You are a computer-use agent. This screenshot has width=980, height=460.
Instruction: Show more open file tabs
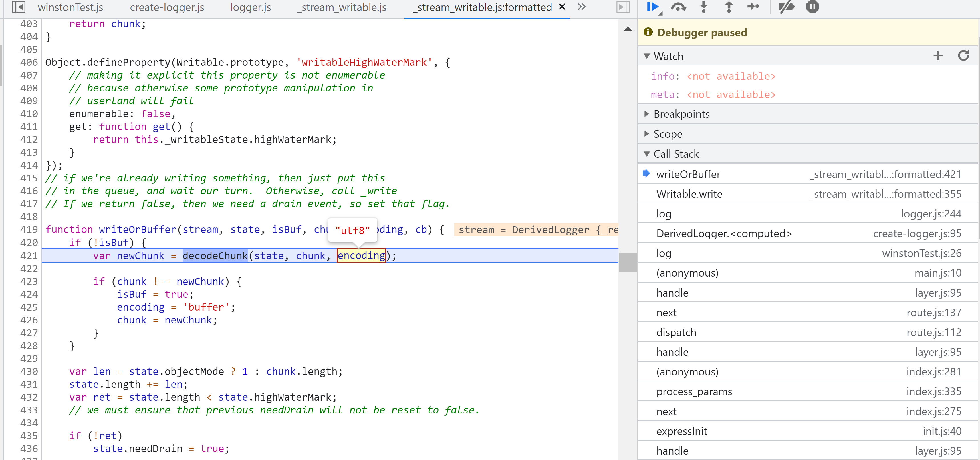coord(581,7)
